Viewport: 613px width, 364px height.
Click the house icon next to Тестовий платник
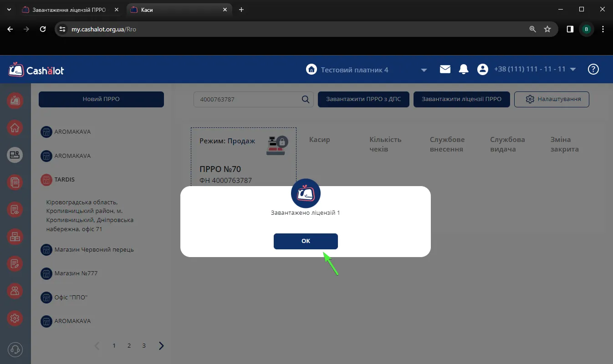click(312, 70)
